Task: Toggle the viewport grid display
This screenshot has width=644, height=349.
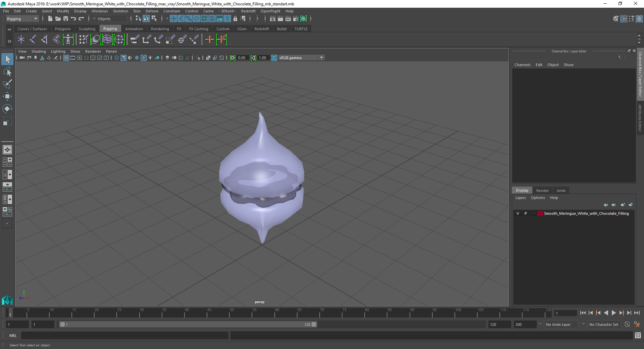Action: click(66, 58)
